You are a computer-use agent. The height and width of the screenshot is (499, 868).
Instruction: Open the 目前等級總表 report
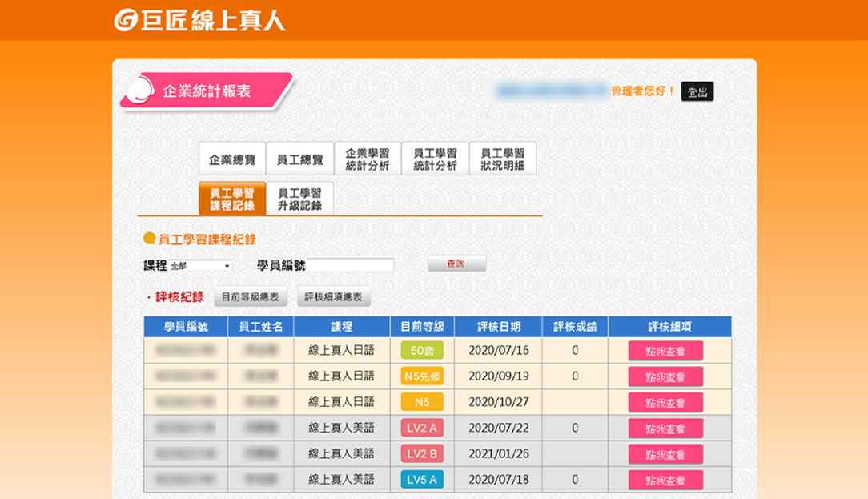pyautogui.click(x=251, y=297)
